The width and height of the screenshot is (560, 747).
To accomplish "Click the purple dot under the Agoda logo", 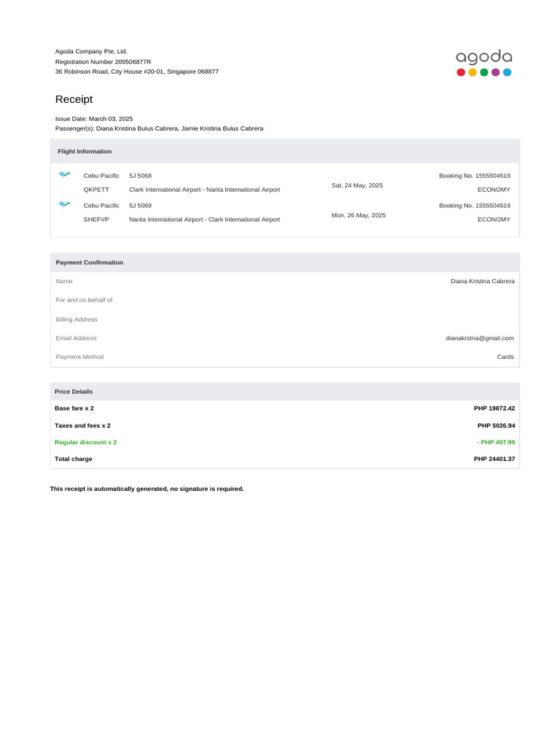I will click(495, 72).
